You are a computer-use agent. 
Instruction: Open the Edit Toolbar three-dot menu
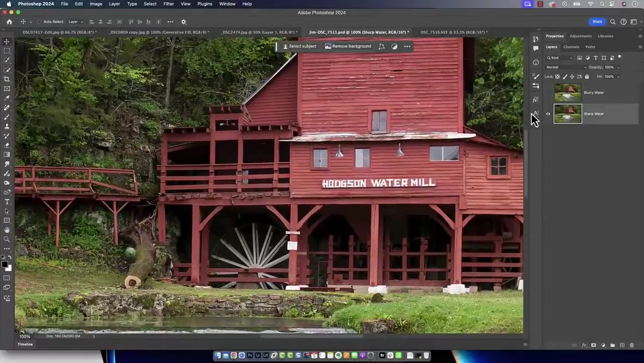(7, 249)
